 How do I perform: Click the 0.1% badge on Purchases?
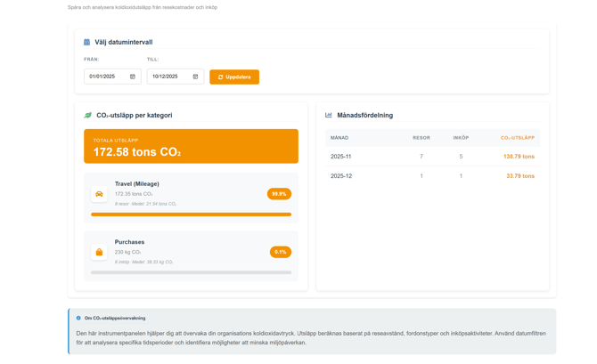(x=280, y=252)
